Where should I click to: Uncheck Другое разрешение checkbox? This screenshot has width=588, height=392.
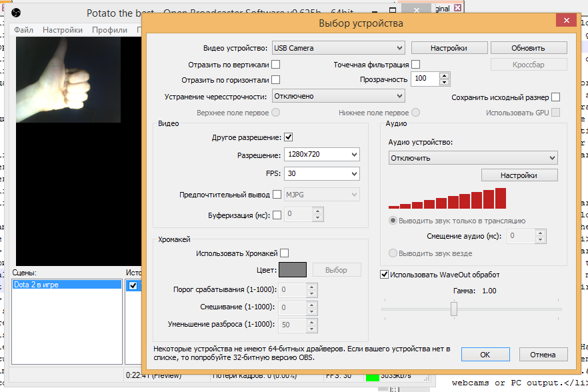coord(289,137)
